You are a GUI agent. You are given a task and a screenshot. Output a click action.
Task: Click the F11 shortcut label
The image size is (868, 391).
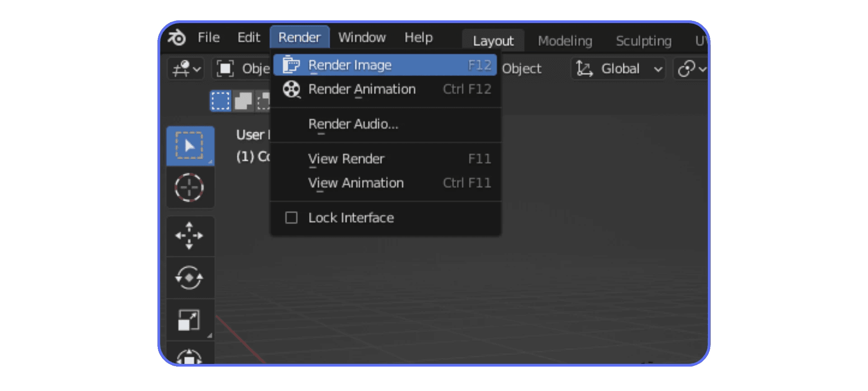[x=480, y=159]
